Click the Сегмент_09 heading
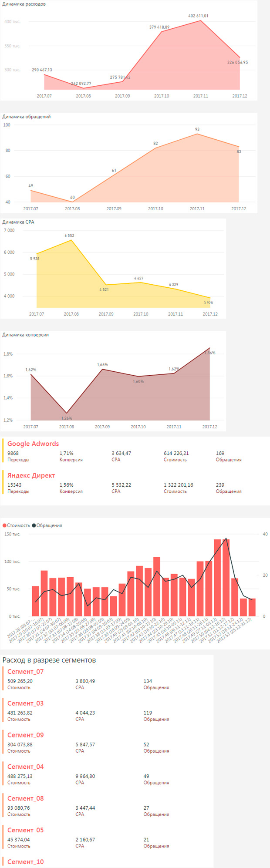 26,735
